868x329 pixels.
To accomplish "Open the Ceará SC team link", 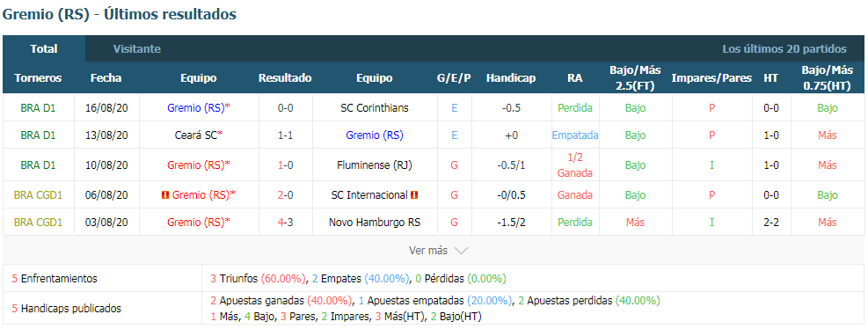I will (x=198, y=135).
